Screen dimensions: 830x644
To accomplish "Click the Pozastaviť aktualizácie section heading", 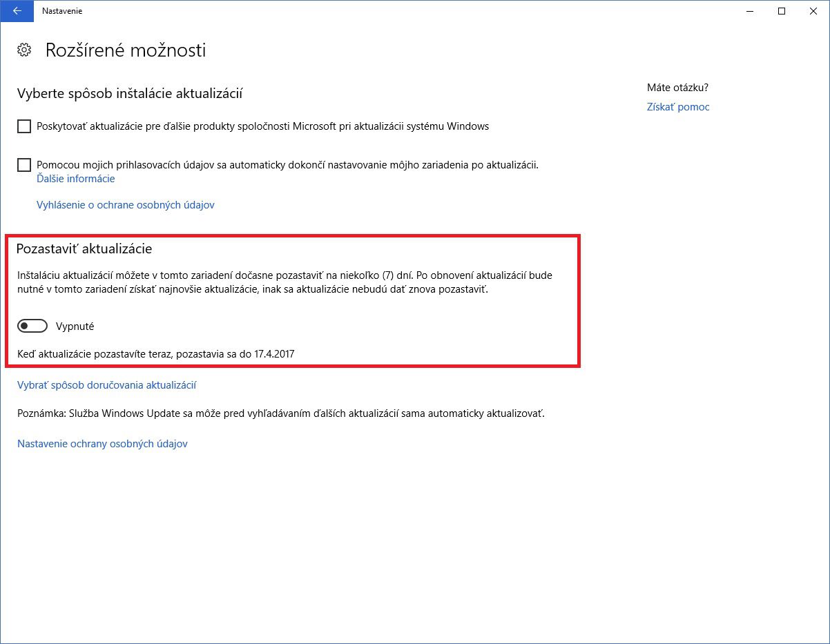I will point(84,248).
